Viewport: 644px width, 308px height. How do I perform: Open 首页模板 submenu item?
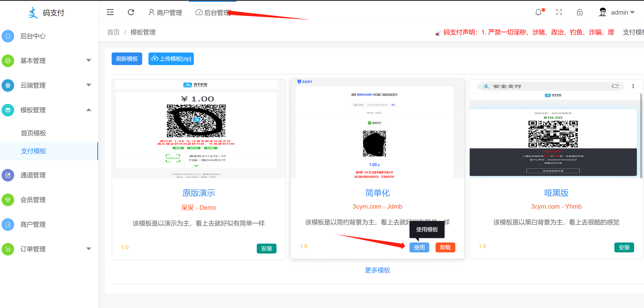(33, 133)
